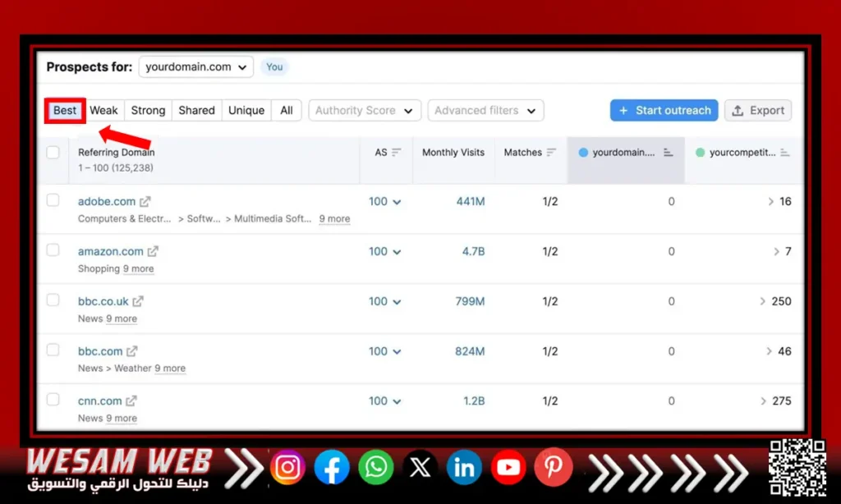Select the Unique tab
This screenshot has height=504, width=841.
click(246, 111)
